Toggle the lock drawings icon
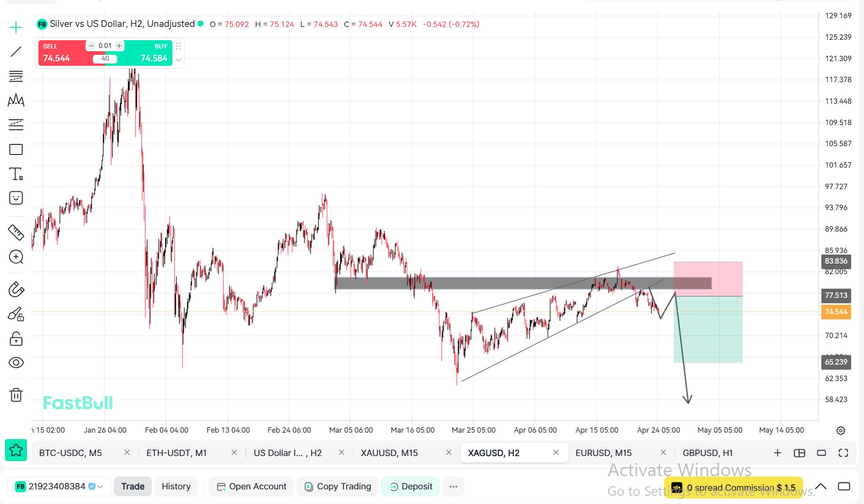The width and height of the screenshot is (864, 504). pos(16,339)
